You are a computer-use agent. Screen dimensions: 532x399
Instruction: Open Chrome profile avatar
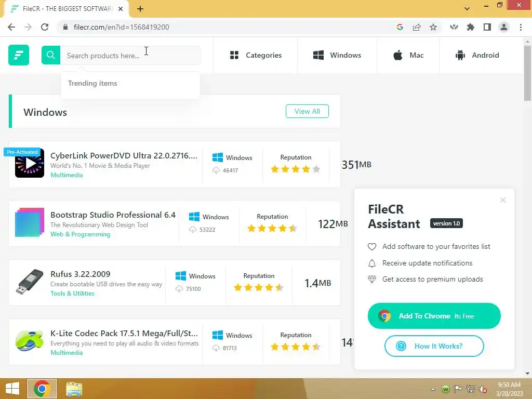tap(504, 27)
